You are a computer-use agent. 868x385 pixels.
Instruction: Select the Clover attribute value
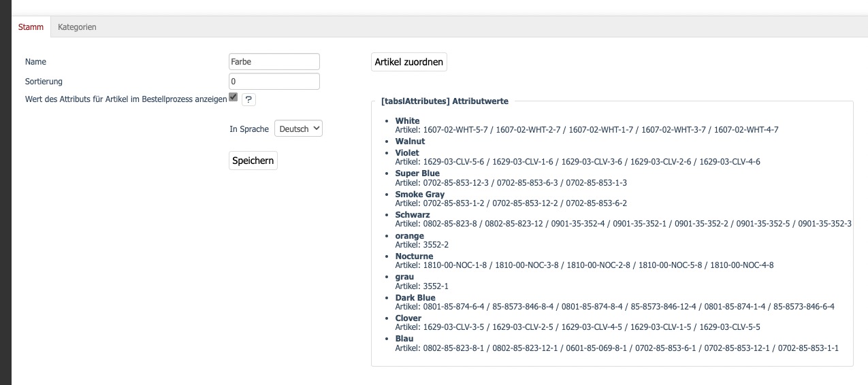(x=408, y=318)
